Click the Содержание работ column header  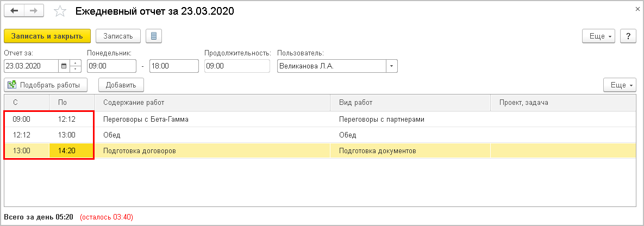(x=212, y=103)
